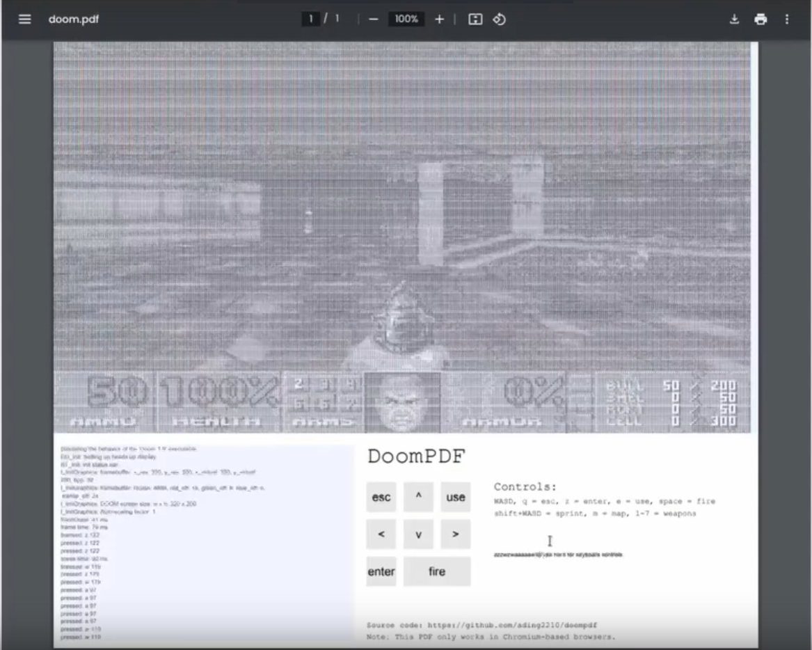The image size is (812, 650).
Task: Click the enter game button
Action: [x=381, y=571]
